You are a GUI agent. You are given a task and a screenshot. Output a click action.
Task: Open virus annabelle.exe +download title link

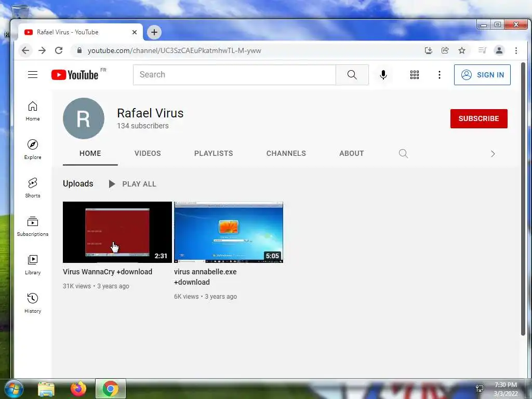205,277
